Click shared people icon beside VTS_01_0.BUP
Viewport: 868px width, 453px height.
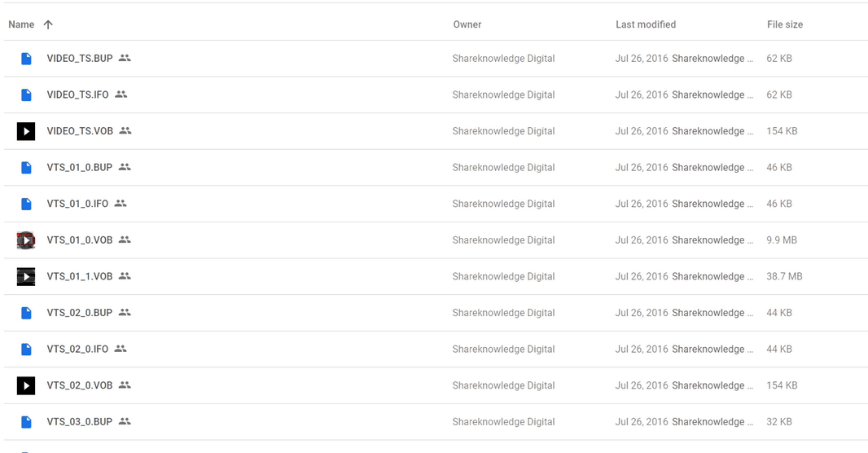pos(125,167)
